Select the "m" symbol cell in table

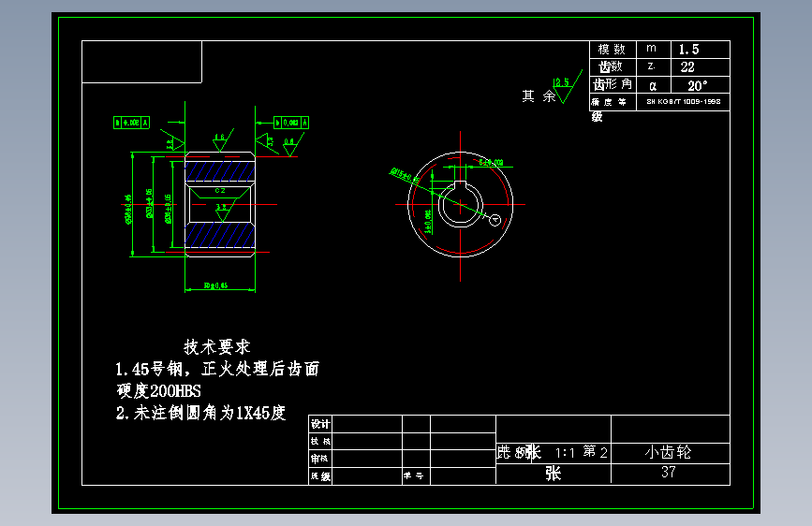[652, 48]
